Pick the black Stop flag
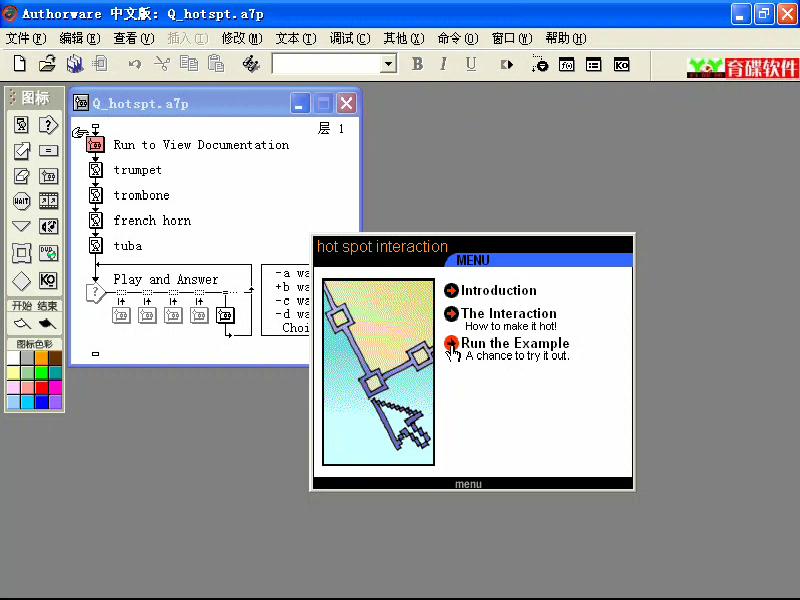The width and height of the screenshot is (800, 600). coord(47,323)
